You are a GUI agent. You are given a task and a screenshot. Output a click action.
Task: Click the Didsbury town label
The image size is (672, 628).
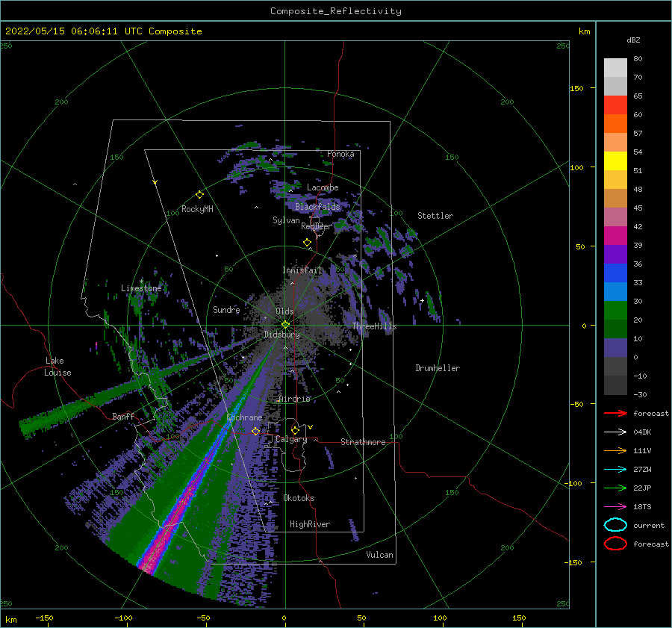click(x=282, y=335)
